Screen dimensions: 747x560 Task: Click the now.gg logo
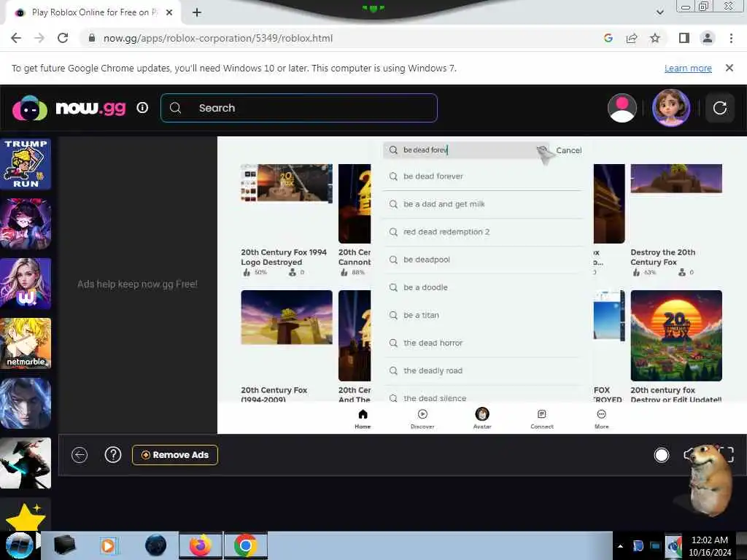tap(69, 108)
